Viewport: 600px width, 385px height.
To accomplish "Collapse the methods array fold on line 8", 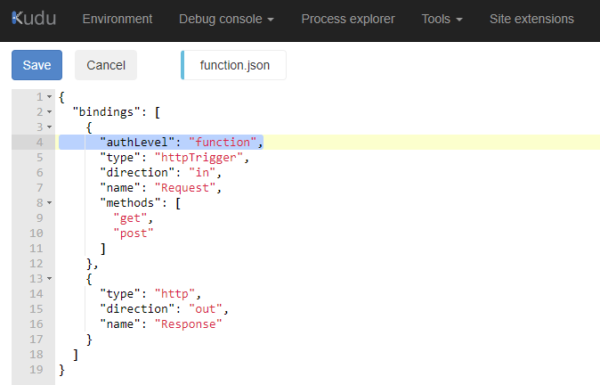I will pyautogui.click(x=49, y=203).
